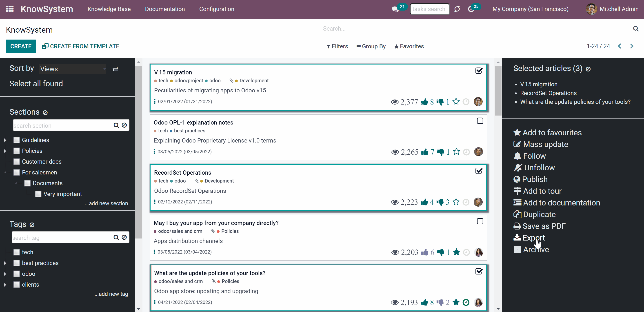644x312 pixels.
Task: Unstar the May I buy your app article
Action: [x=457, y=252]
